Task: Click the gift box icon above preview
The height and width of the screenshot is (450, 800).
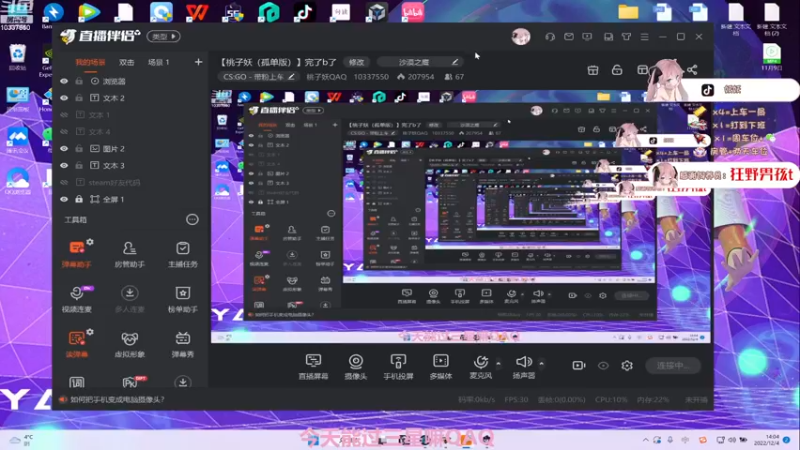Action: 593,70
